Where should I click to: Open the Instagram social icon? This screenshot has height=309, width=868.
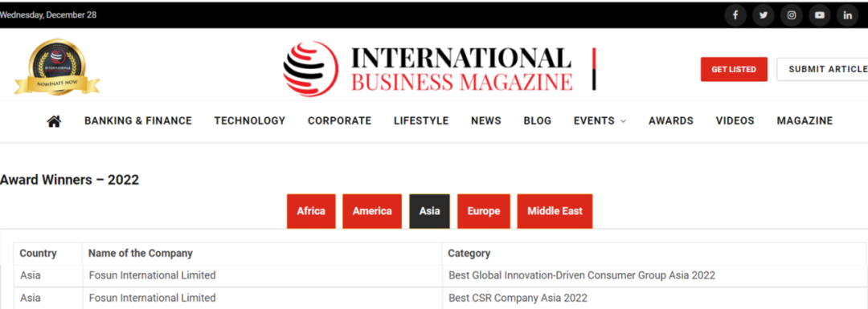pyautogui.click(x=792, y=15)
